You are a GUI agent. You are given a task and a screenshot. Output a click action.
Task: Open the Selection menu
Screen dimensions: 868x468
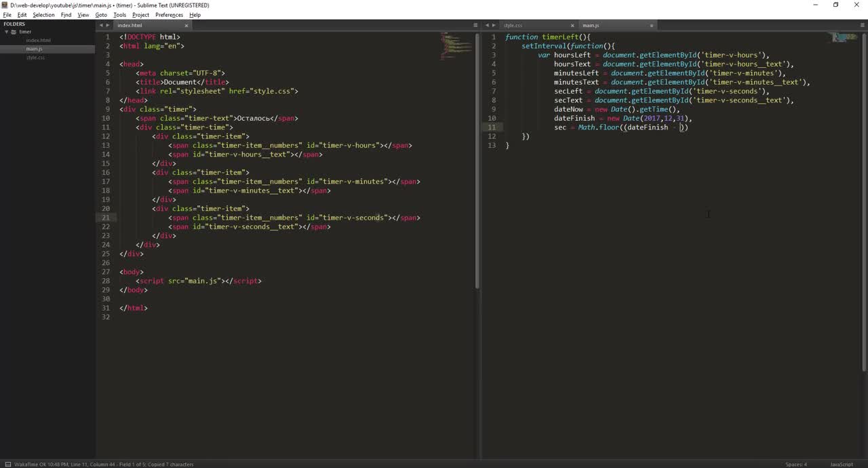(x=43, y=14)
